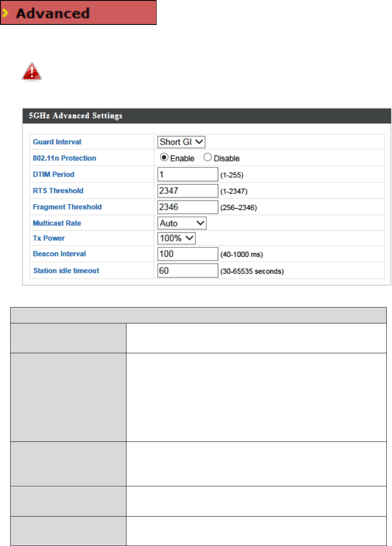This screenshot has height=546, width=392.
Task: Click the red warning triangle icon
Action: (32, 72)
